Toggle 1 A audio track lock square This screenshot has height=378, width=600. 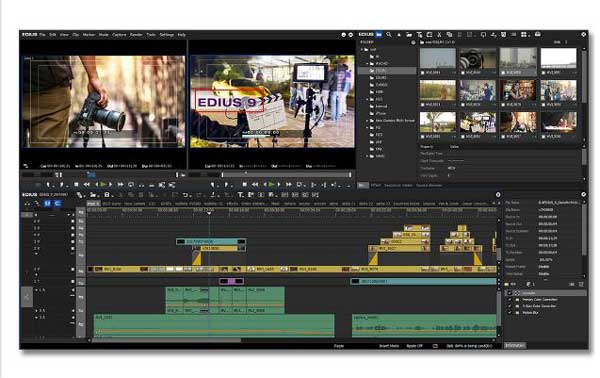(x=73, y=290)
